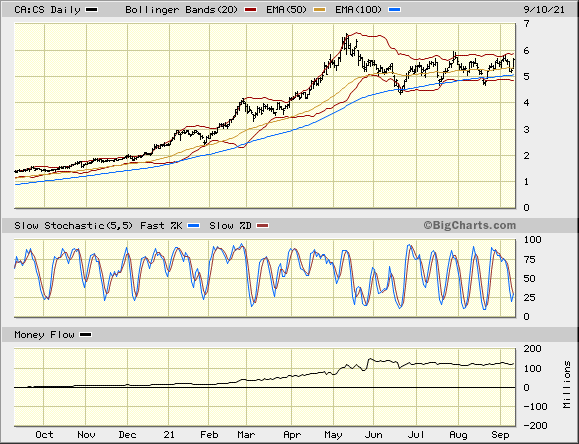This screenshot has width=579, height=444.
Task: Click the 'CA:CS Daily' chart title
Action: [x=47, y=10]
